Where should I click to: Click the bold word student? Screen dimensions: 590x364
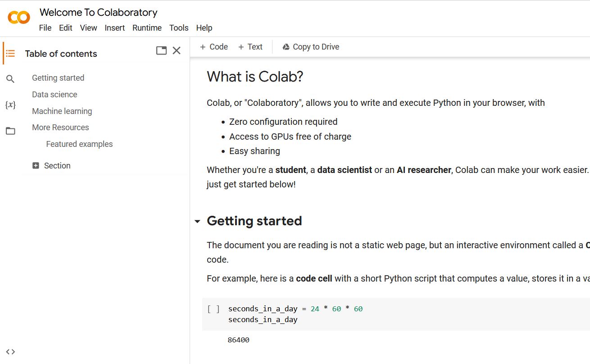pos(291,170)
